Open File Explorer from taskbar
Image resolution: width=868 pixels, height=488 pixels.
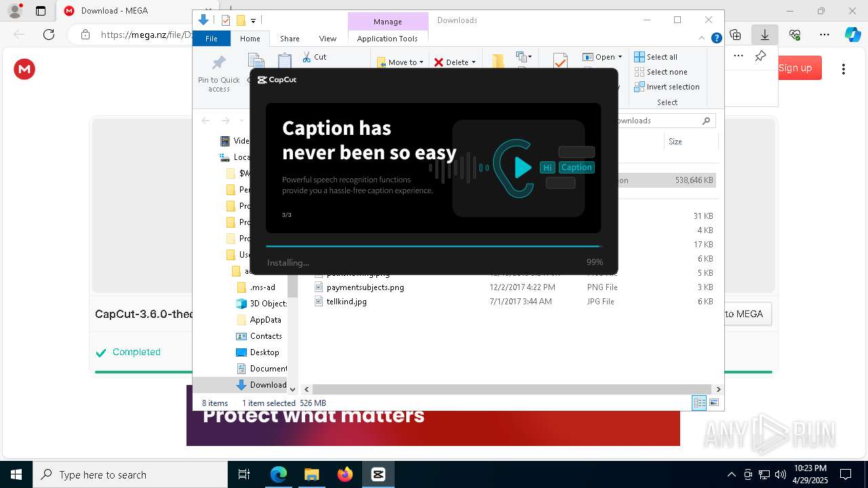pyautogui.click(x=311, y=474)
